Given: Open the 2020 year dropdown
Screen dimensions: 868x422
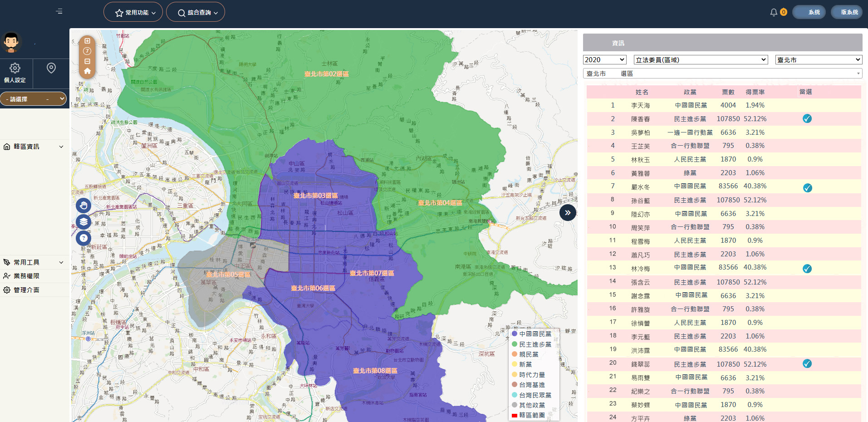Looking at the screenshot, I should click(x=604, y=60).
